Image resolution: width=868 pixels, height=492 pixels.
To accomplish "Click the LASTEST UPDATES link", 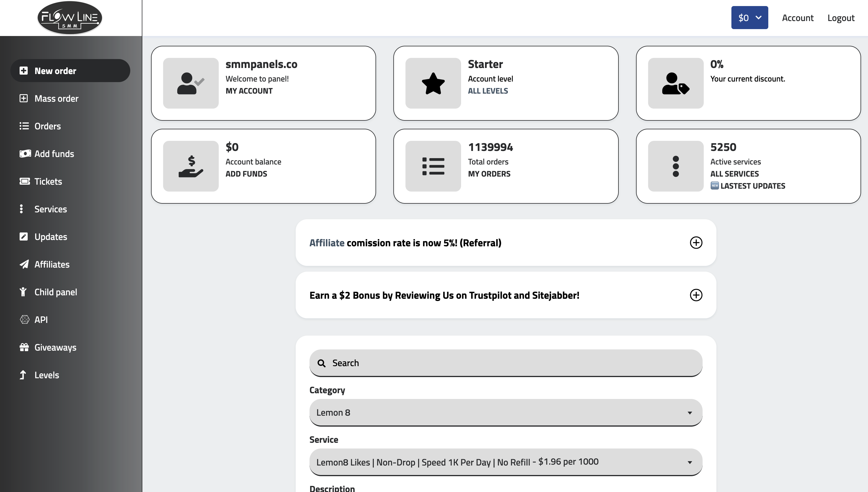I will coord(752,186).
